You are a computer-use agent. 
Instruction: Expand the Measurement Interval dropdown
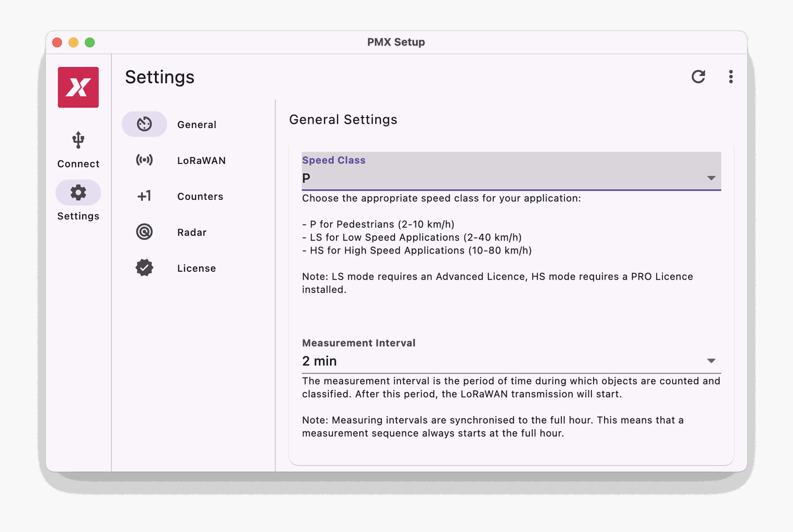point(511,360)
